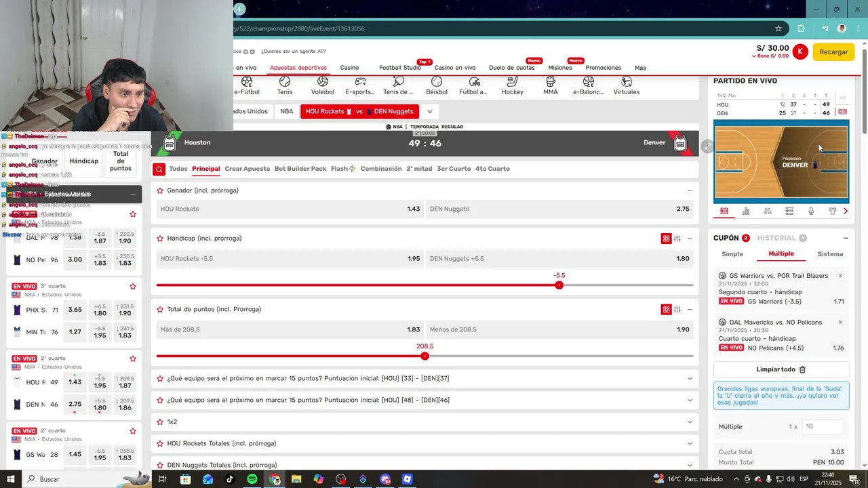The height and width of the screenshot is (488, 868).
Task: Show court view in live match widget
Action: (x=724, y=211)
